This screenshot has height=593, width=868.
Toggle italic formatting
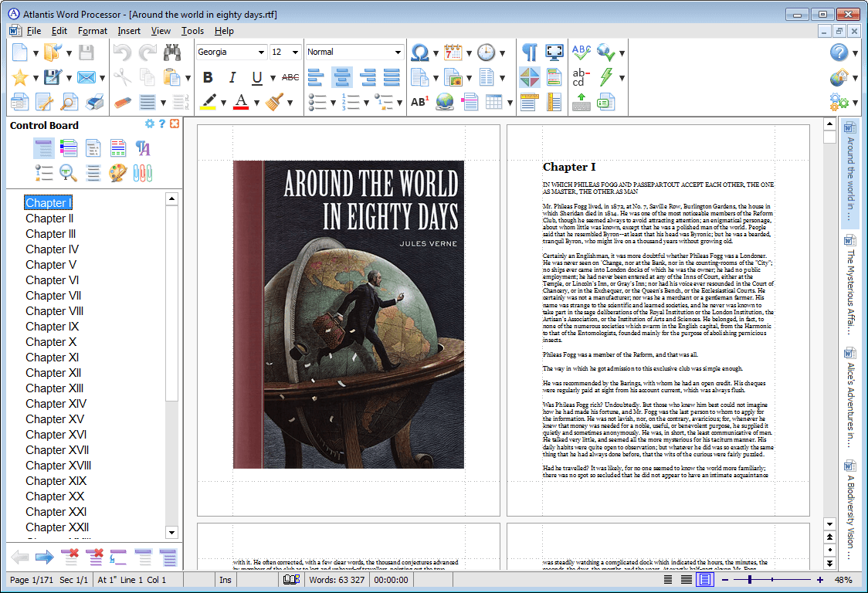click(232, 77)
